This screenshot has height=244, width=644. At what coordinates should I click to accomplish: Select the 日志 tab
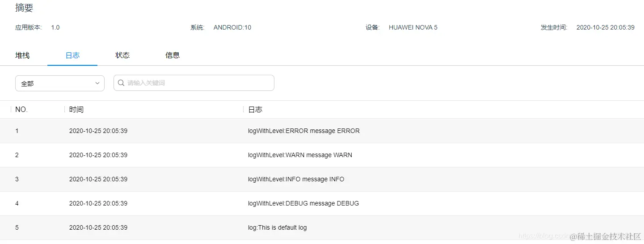72,56
